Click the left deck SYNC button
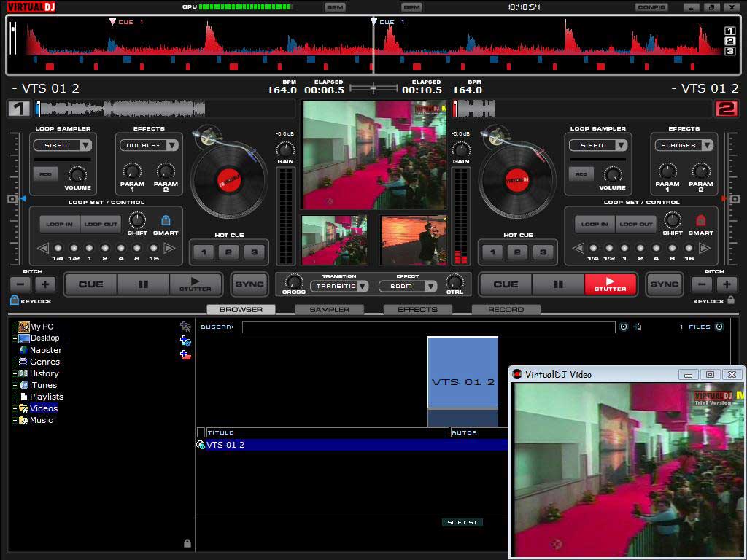 249,284
